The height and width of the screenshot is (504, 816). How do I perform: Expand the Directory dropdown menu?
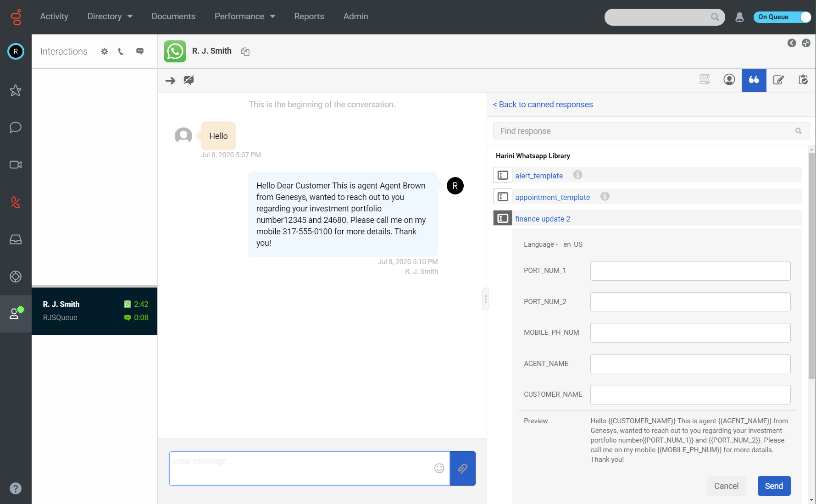tap(110, 17)
